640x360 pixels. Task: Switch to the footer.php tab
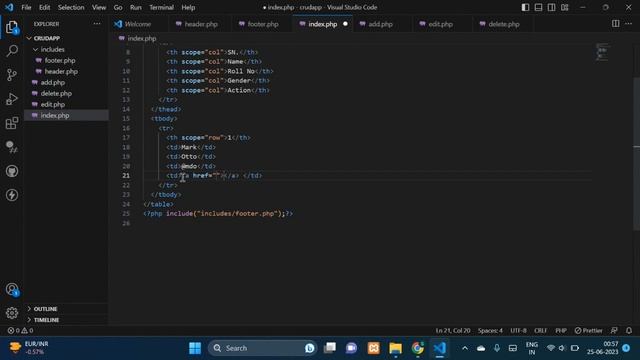263,24
